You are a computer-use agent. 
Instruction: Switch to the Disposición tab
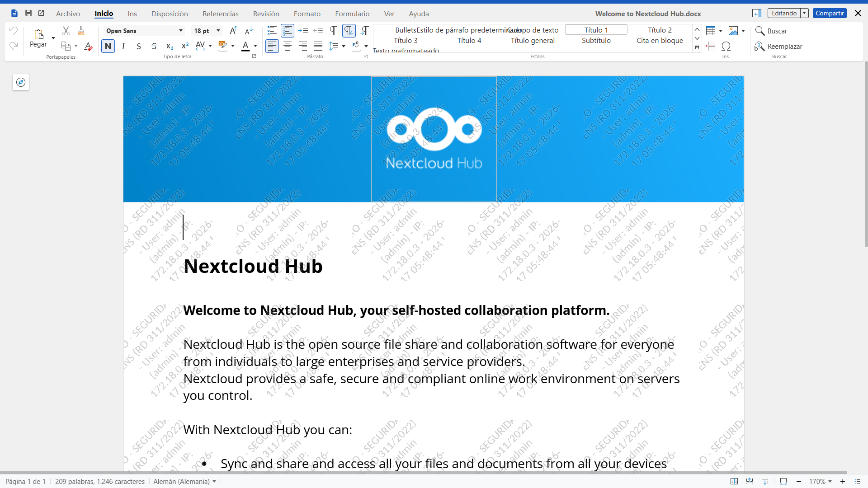(x=170, y=14)
